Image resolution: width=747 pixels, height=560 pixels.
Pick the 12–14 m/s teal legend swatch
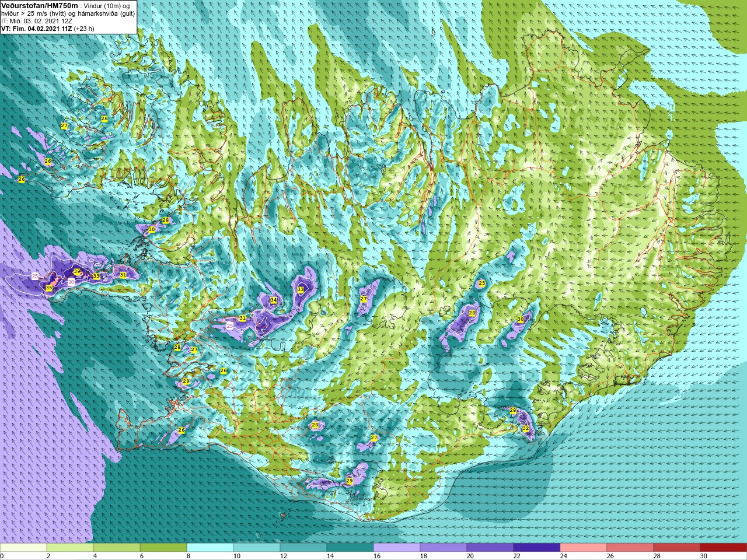[303, 548]
